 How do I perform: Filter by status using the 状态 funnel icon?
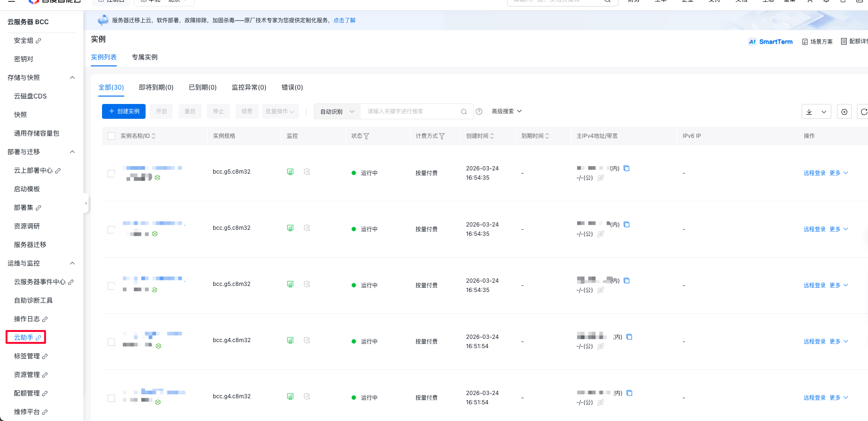366,136
